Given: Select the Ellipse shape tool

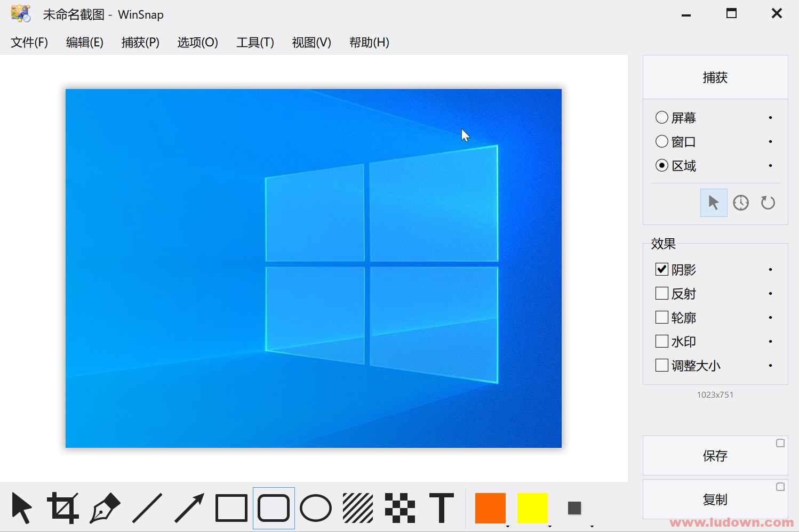Looking at the screenshot, I should coord(316,508).
